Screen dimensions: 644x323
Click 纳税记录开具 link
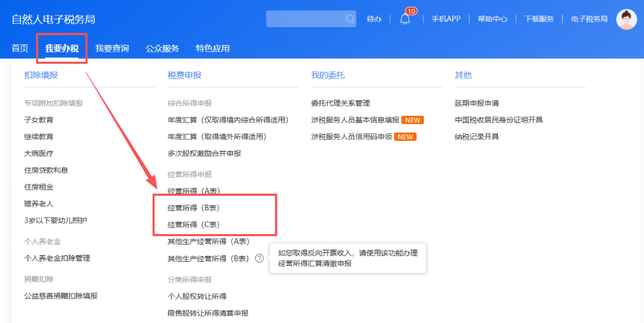coord(477,136)
